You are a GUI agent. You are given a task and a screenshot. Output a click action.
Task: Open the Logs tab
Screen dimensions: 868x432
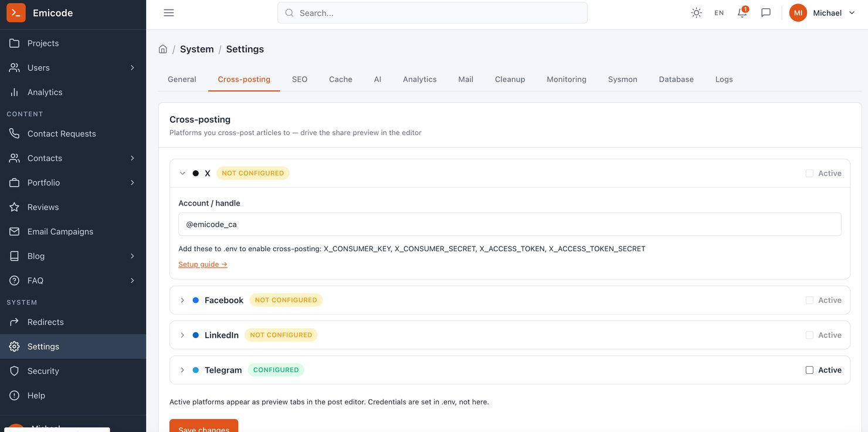[x=724, y=79]
